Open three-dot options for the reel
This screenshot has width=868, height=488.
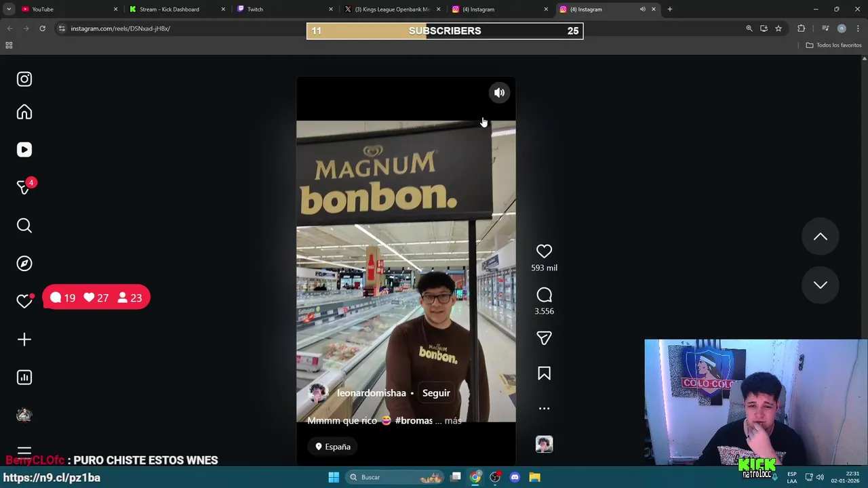(544, 409)
